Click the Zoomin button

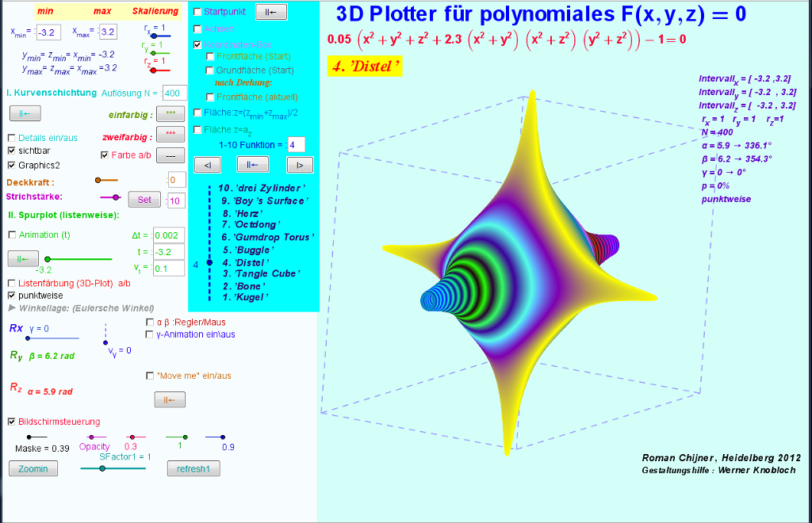click(x=33, y=468)
